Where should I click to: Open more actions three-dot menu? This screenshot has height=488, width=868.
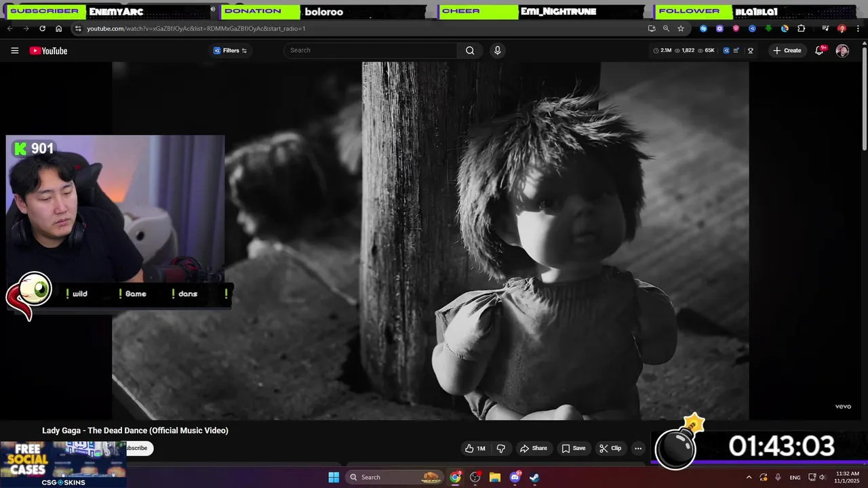pos(638,448)
